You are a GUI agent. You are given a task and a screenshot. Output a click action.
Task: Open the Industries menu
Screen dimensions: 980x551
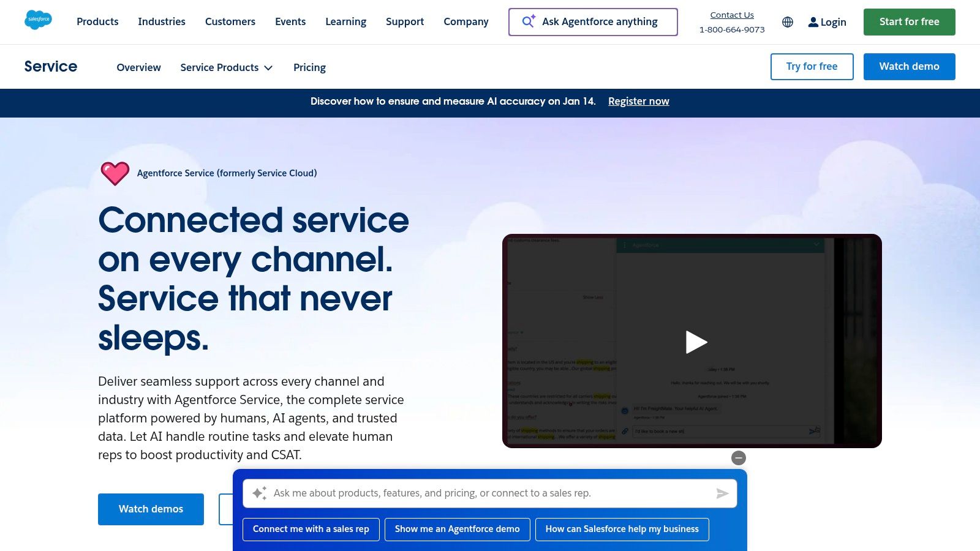point(162,21)
